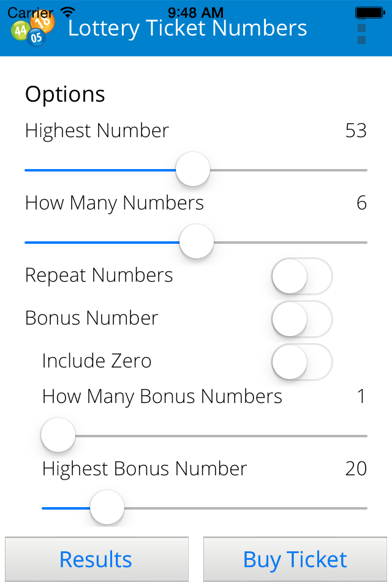Screen dimensions: 392x588
Task: Enable the Repeat Numbers switch
Action: (302, 276)
